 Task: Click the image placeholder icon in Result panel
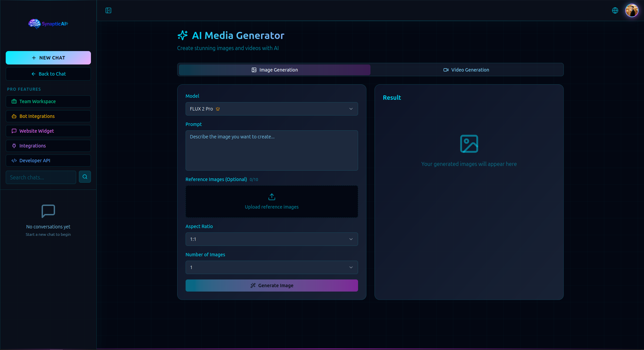[x=469, y=144]
